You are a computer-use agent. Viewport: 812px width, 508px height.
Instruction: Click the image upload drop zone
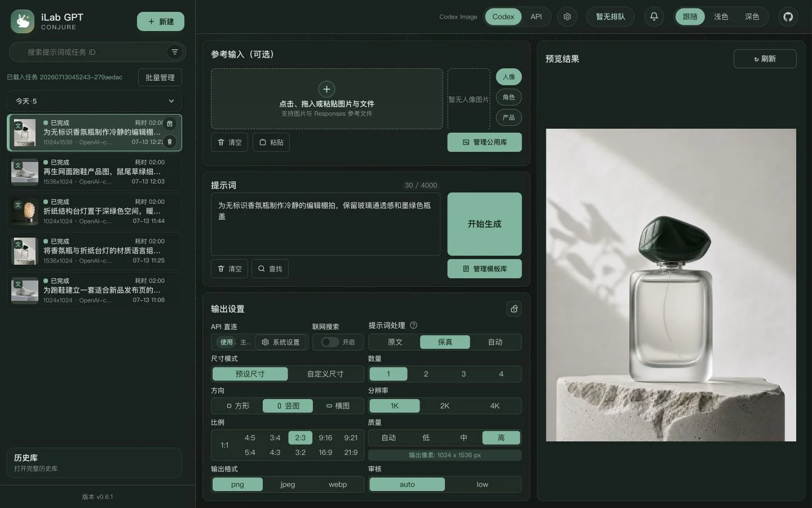point(326,99)
